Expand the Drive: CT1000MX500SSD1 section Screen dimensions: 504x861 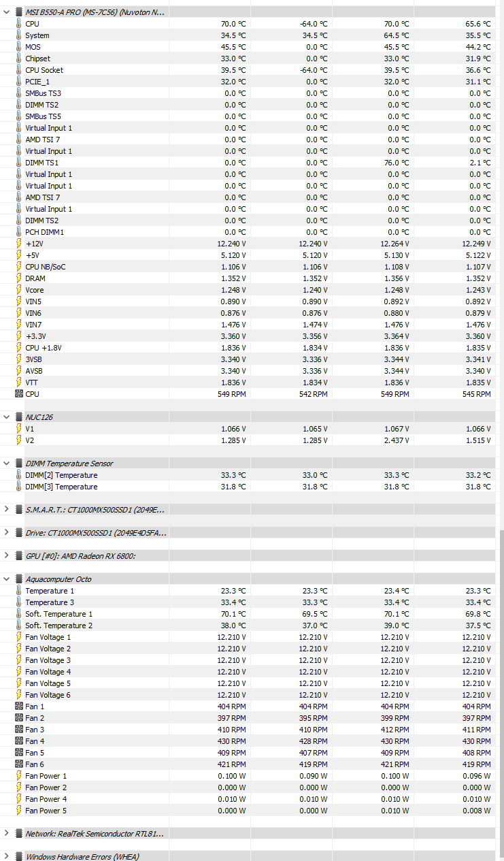[7, 532]
